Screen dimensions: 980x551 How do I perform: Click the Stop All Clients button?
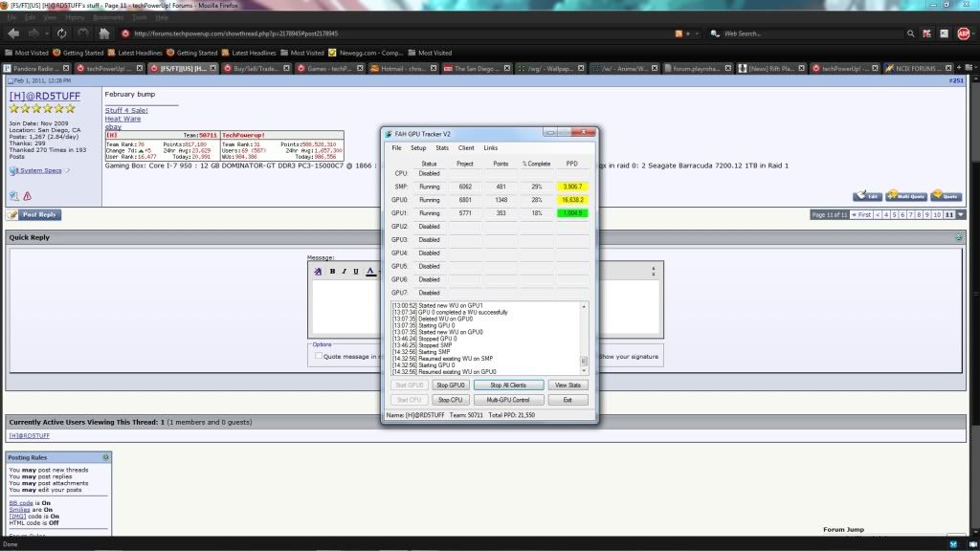coord(508,386)
